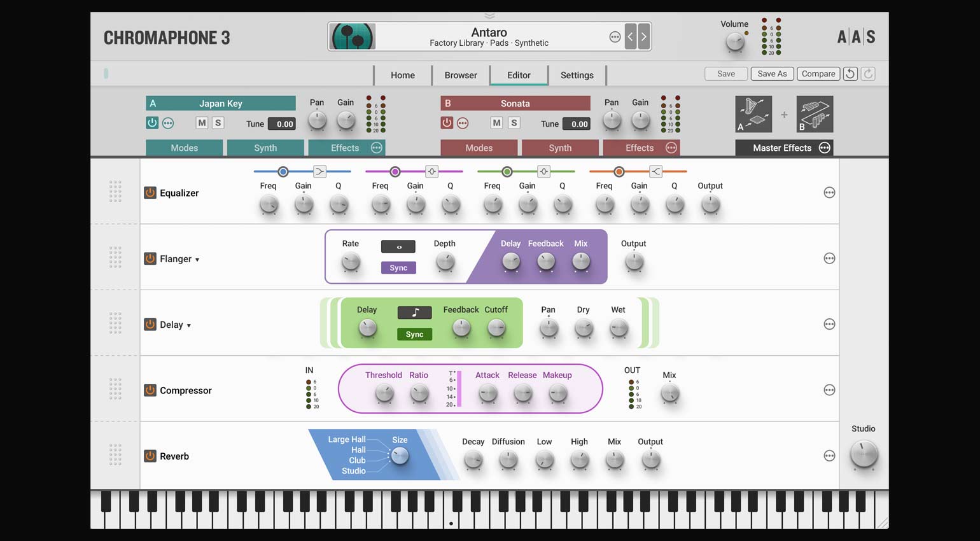Click the Save button

tap(726, 74)
